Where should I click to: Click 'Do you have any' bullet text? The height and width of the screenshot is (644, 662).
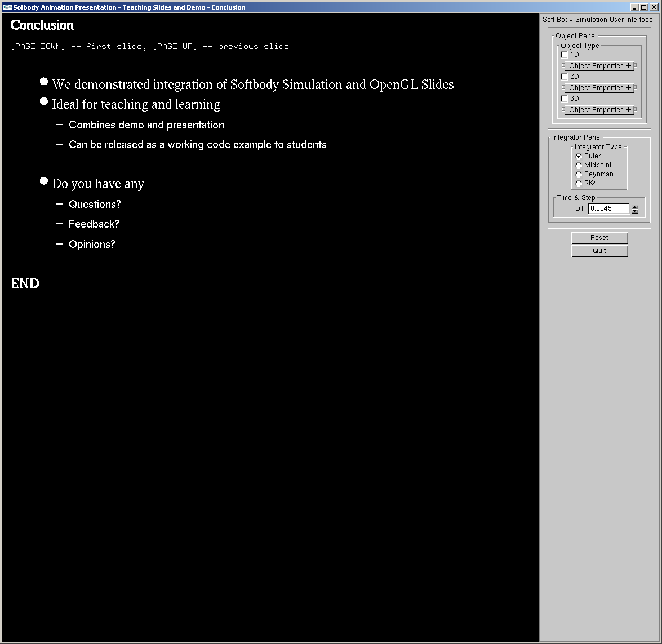[x=98, y=184]
